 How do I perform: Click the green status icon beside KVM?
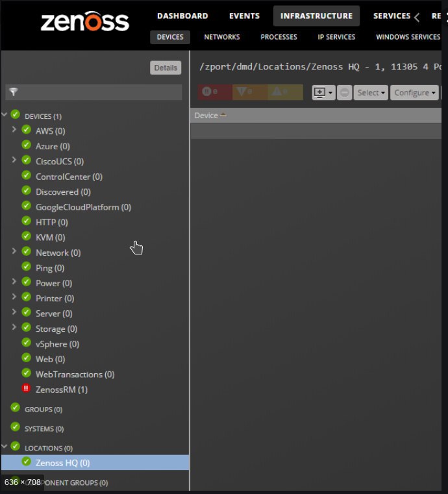point(27,236)
